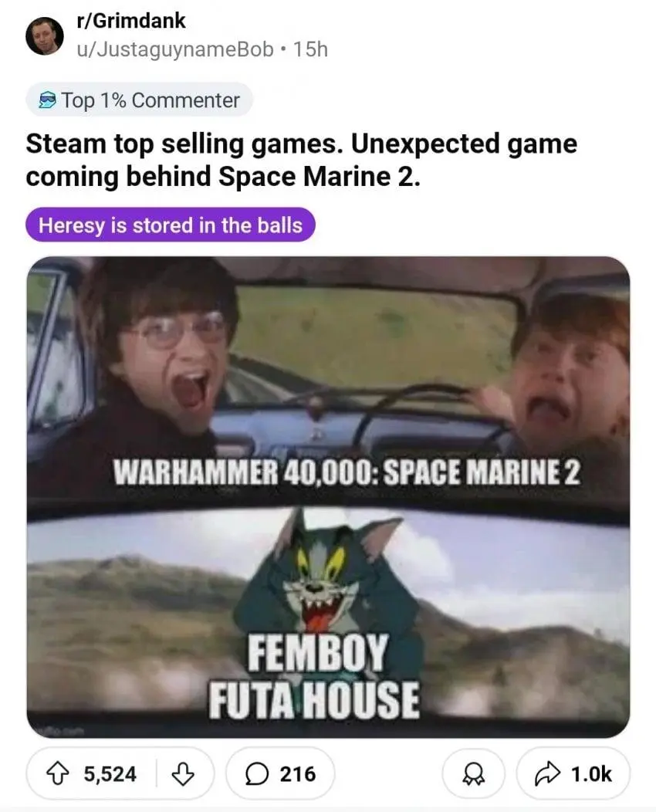Visit the u/JustaguynameBob user profile
The width and height of the screenshot is (656, 812).
[175, 49]
